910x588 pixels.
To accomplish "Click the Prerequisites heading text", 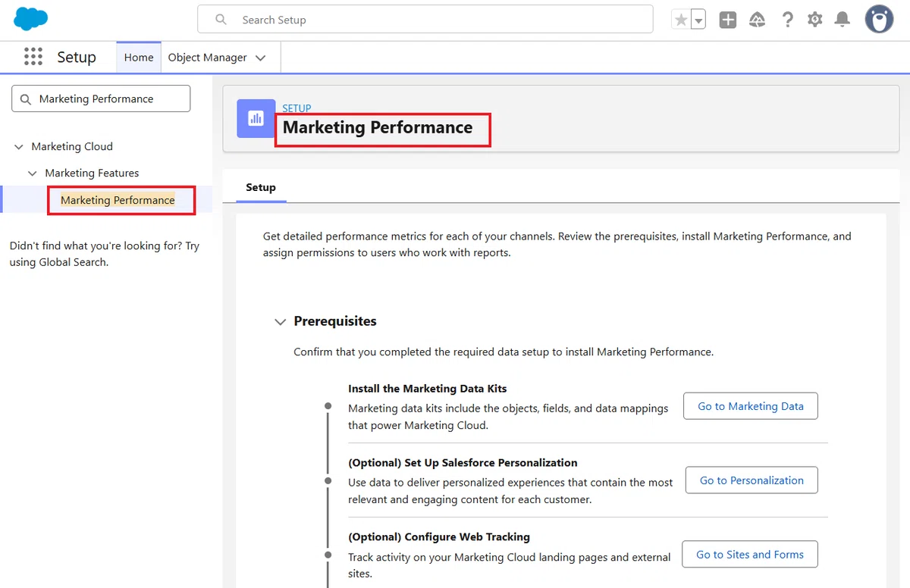I will coord(335,321).
